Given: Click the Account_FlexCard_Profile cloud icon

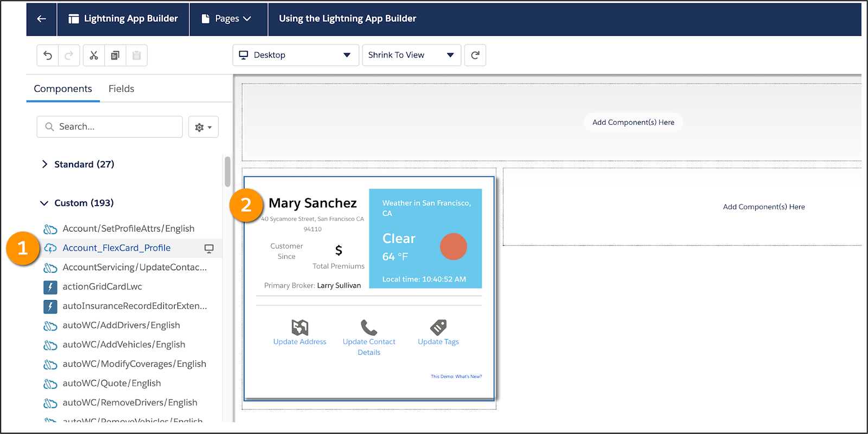Looking at the screenshot, I should click(50, 248).
